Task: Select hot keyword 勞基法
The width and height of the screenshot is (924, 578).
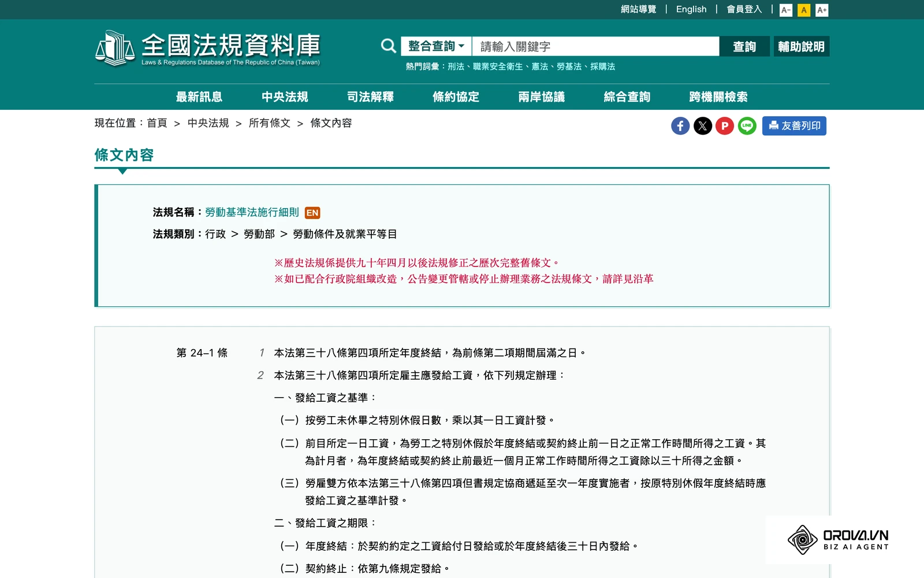Action: coord(569,66)
